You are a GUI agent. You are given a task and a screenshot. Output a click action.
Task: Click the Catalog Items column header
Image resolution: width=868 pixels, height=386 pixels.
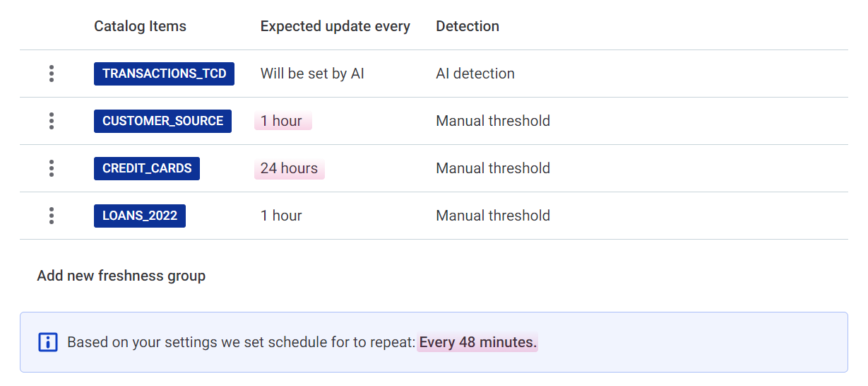140,26
